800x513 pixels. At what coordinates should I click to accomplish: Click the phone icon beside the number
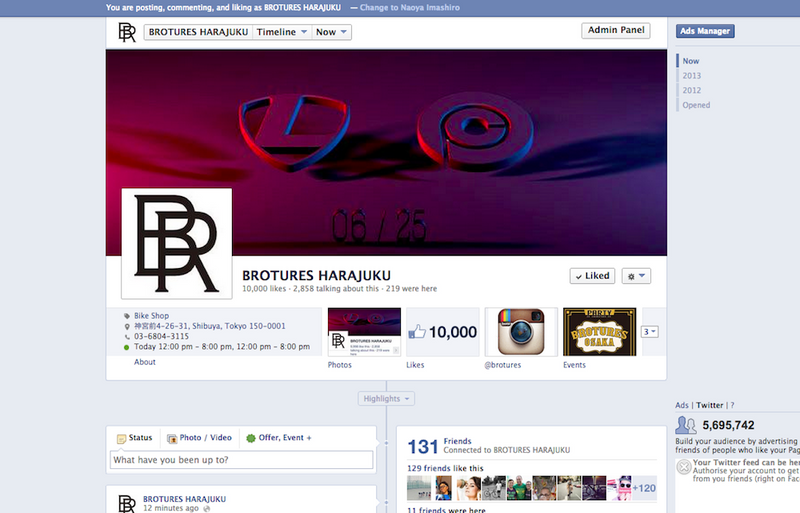[x=127, y=336]
